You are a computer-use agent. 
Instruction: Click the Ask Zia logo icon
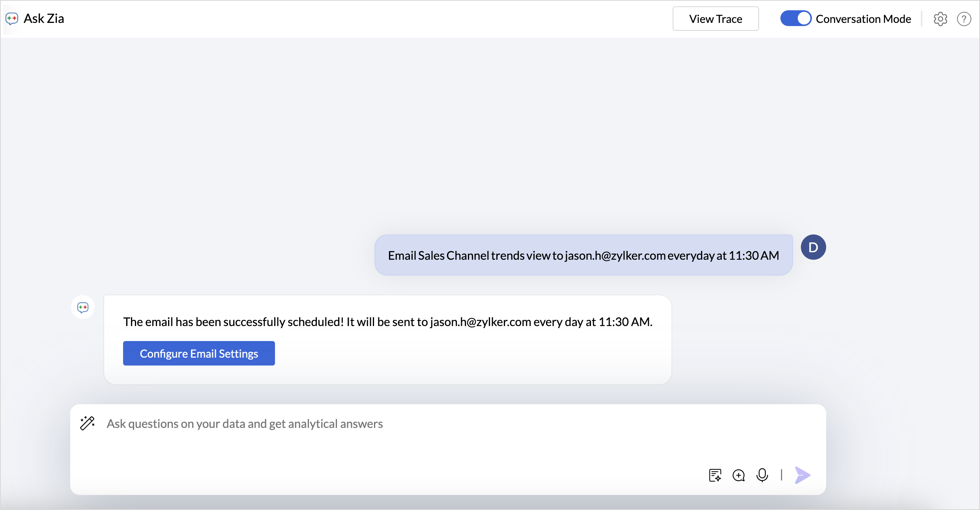click(12, 19)
